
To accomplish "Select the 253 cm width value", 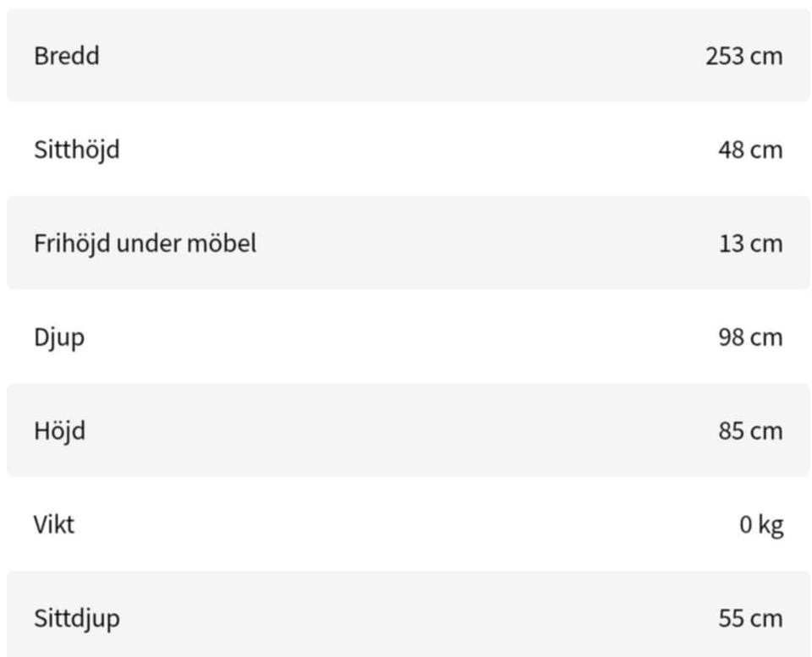I will tap(743, 57).
